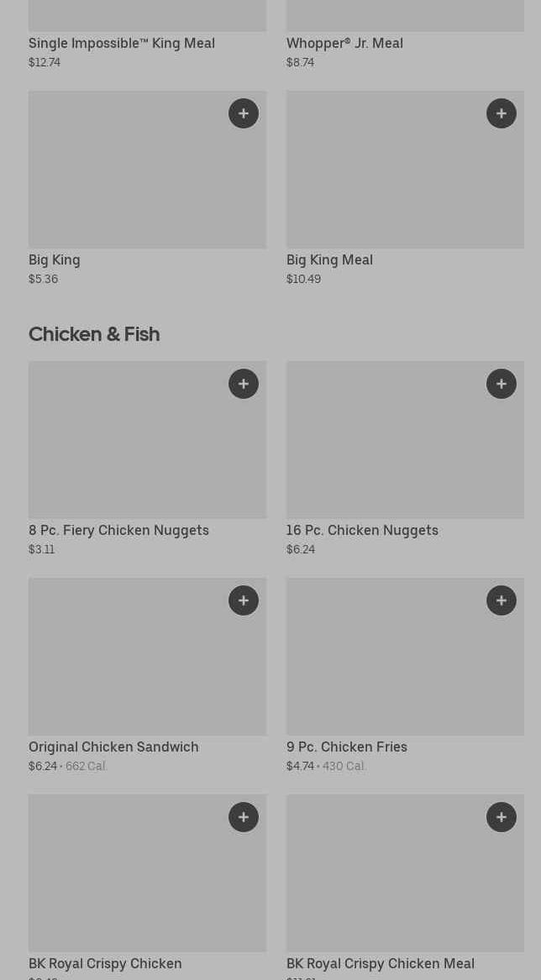Select the 9 Pc. Chicken Fries title
The width and height of the screenshot is (541, 980).
point(346,747)
